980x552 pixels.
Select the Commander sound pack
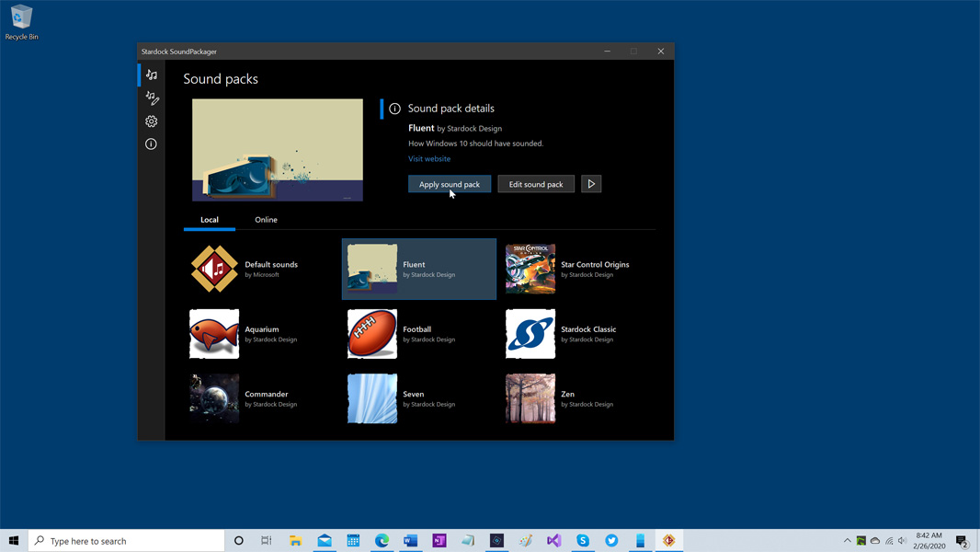[x=246, y=398]
